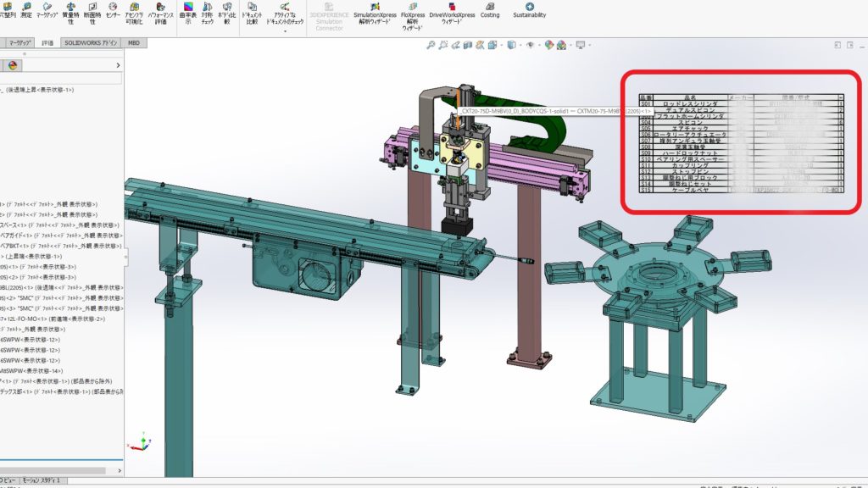Select the モーション スタディ 1 bottom tab
The image size is (868, 488).
(x=41, y=480)
